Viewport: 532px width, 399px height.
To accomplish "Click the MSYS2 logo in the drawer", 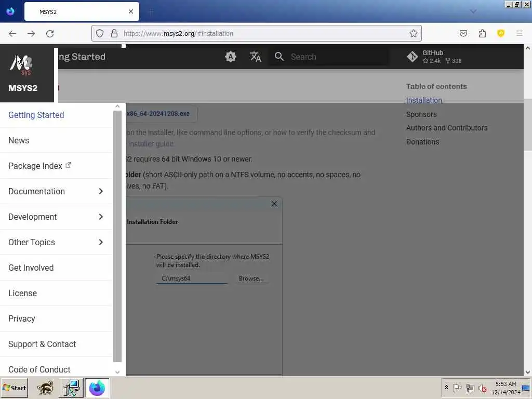I will [x=21, y=65].
